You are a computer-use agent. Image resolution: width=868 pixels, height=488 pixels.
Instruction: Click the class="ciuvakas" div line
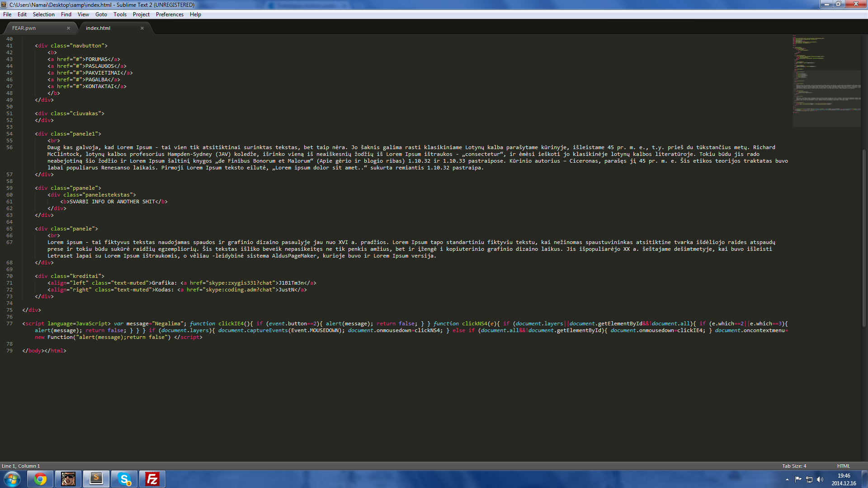[70, 113]
